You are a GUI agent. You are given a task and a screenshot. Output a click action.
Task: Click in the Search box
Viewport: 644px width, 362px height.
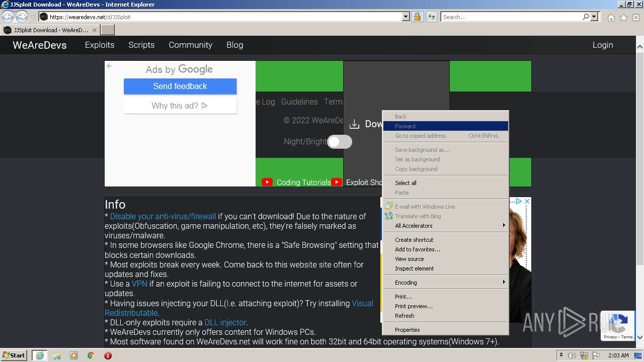(x=511, y=17)
